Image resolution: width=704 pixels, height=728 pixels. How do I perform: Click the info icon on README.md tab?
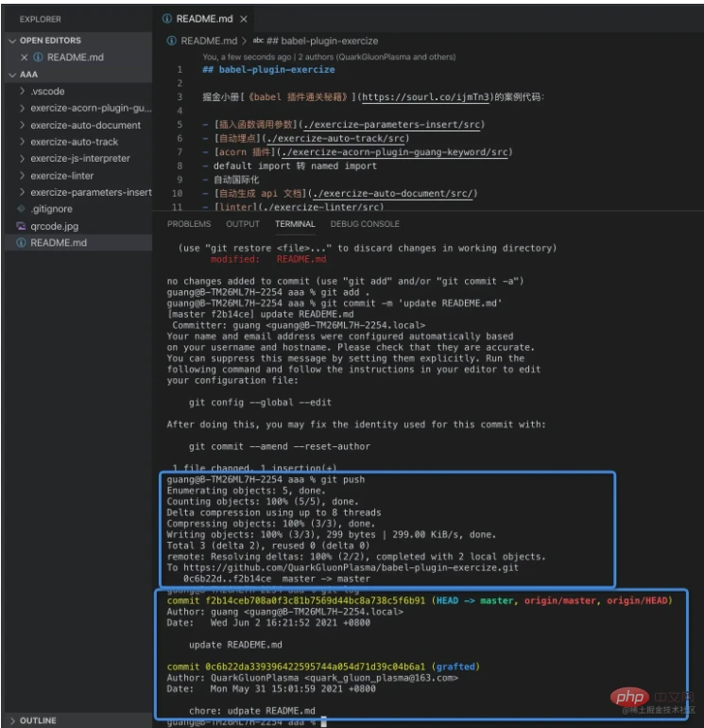pyautogui.click(x=166, y=19)
